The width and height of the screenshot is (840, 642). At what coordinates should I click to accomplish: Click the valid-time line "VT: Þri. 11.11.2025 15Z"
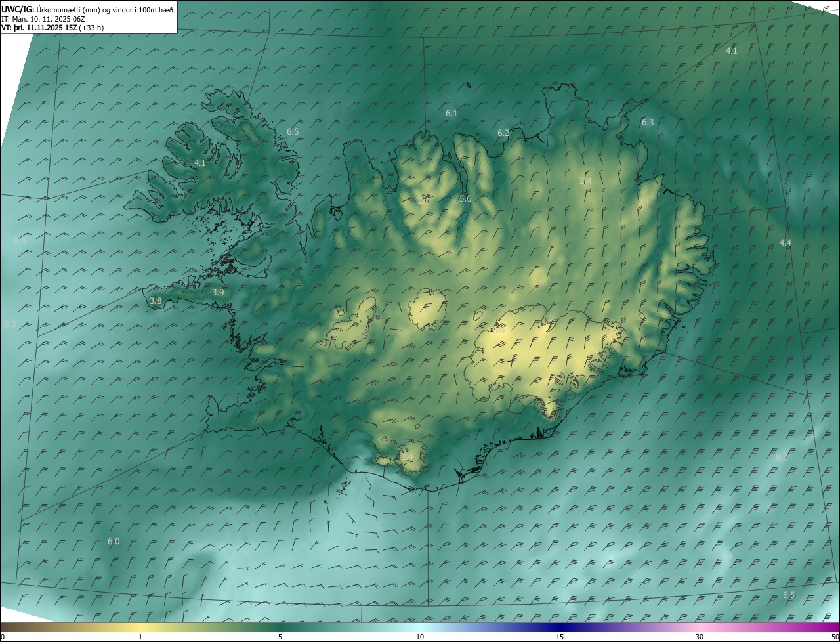coord(39,28)
